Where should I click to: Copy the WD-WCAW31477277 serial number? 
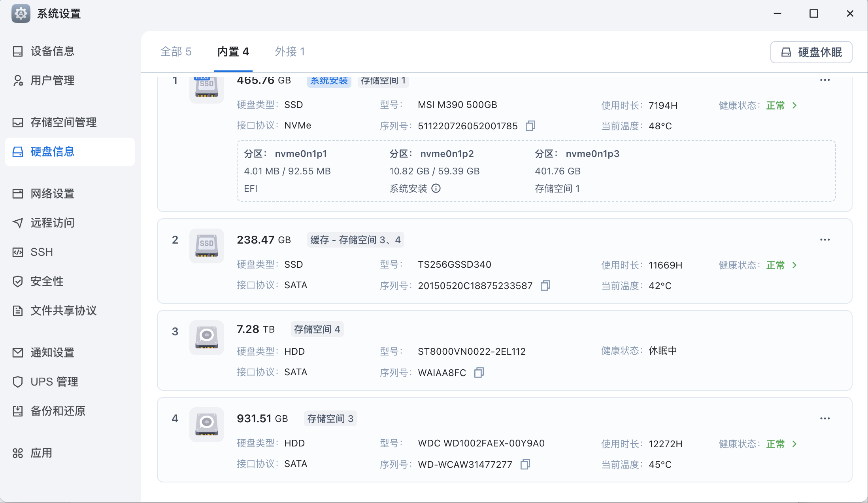click(x=525, y=465)
